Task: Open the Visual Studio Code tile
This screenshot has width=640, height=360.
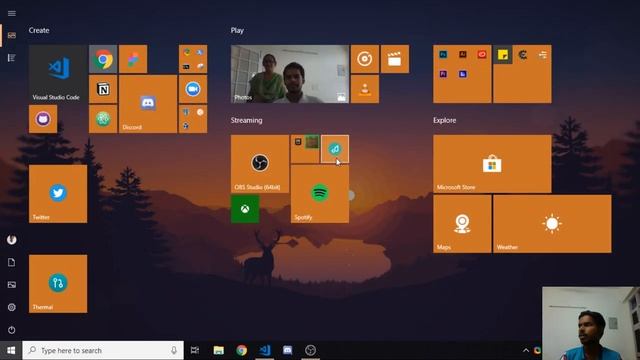Action: coord(58,73)
